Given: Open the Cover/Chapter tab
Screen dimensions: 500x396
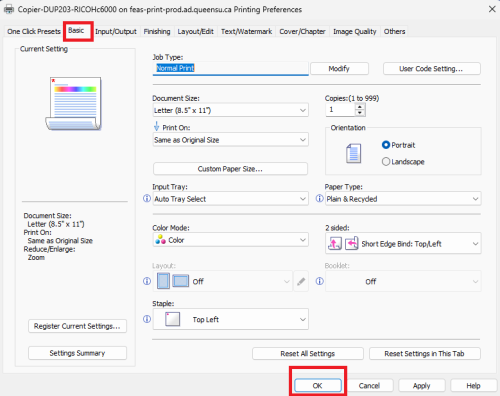Looking at the screenshot, I should point(302,31).
